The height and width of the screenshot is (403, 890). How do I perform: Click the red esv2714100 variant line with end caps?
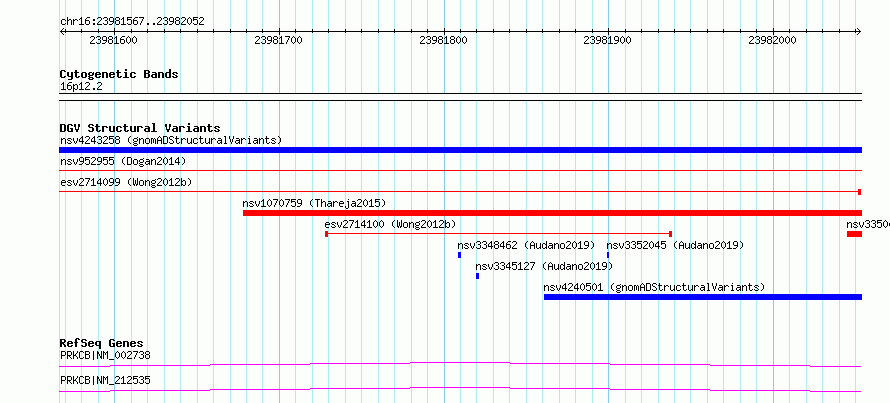pos(498,234)
